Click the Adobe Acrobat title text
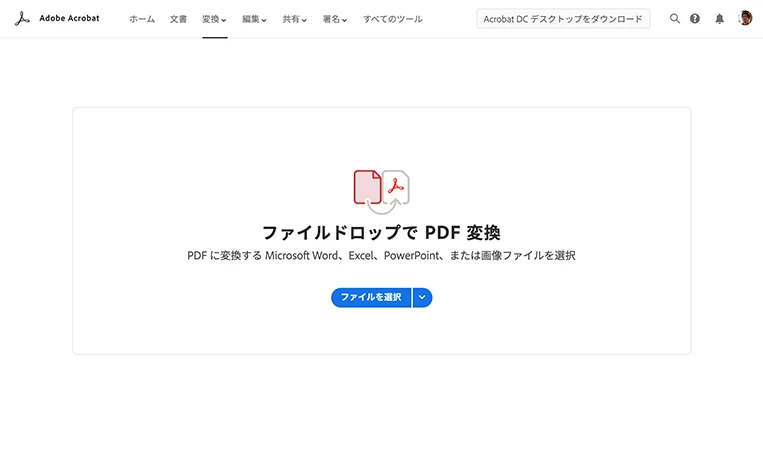Viewport: 763px width, 463px height. coord(69,18)
